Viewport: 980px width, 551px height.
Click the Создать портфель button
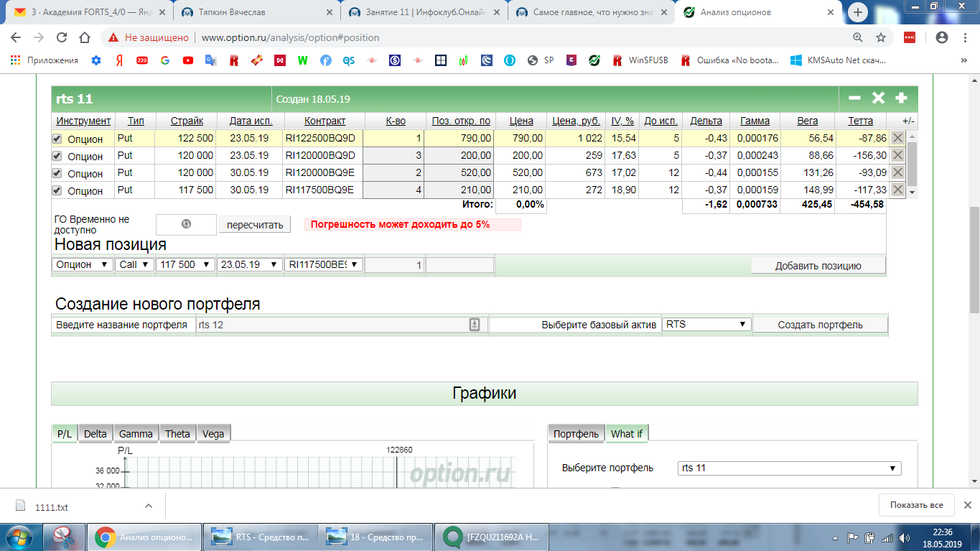tap(821, 325)
